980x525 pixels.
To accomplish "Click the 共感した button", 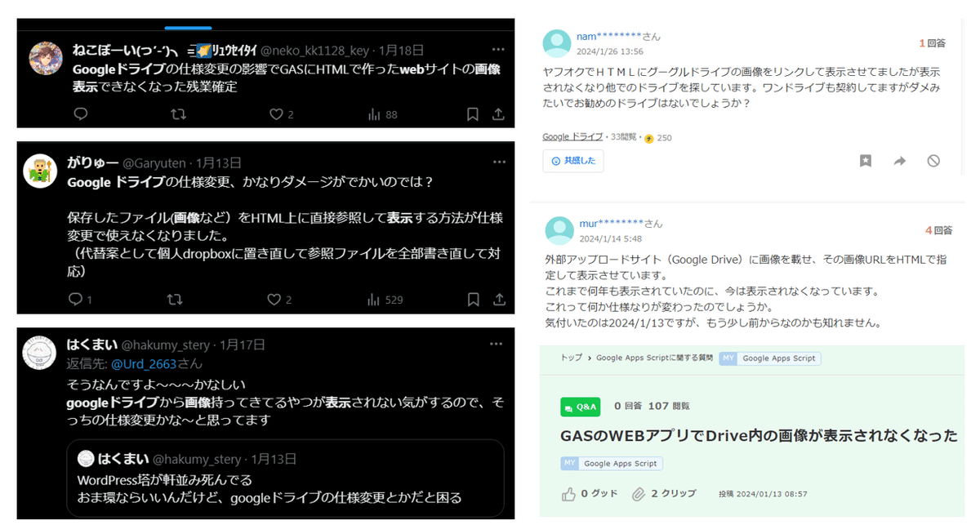I will 573,161.
